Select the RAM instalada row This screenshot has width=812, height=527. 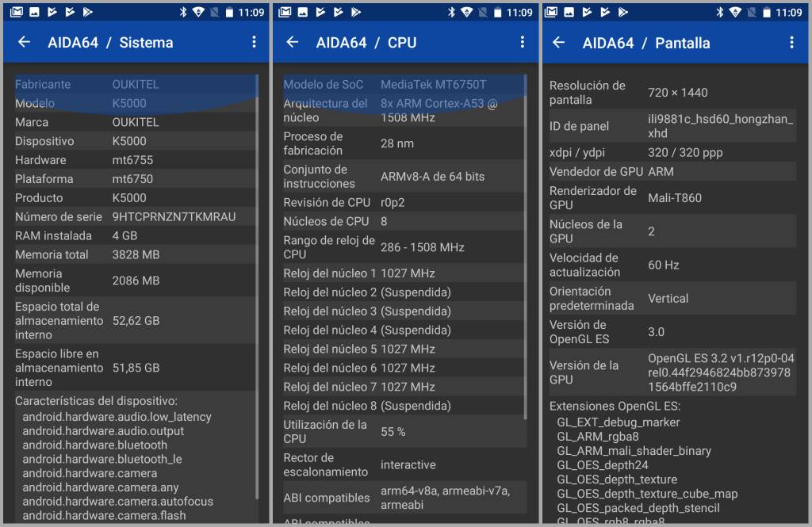(135, 235)
